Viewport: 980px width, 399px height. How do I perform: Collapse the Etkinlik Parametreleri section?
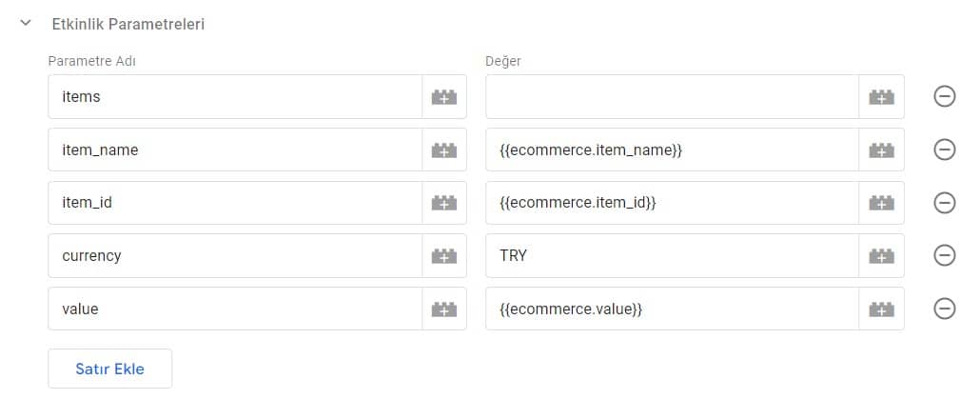(x=26, y=24)
